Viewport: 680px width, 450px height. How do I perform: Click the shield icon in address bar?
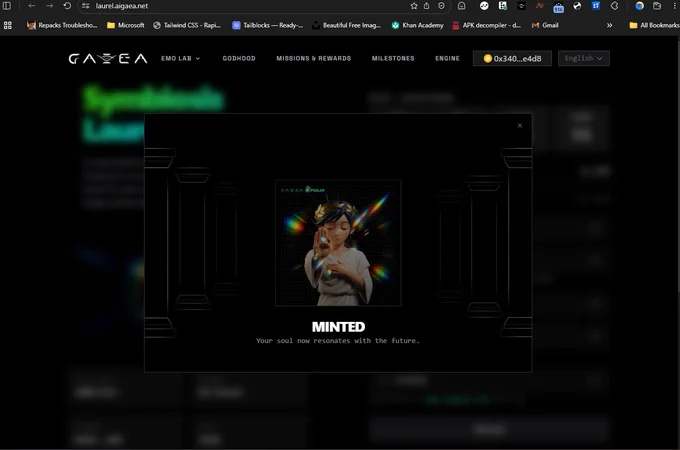coord(441,6)
